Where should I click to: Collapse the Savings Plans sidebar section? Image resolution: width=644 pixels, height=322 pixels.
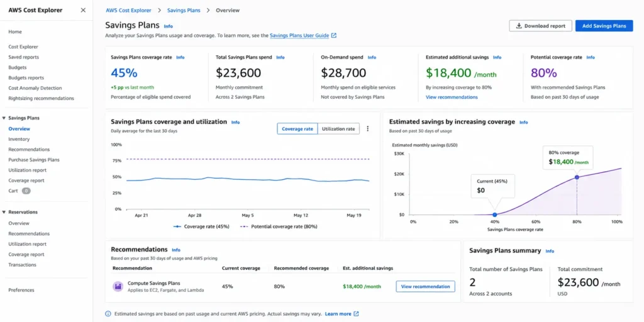coord(4,118)
